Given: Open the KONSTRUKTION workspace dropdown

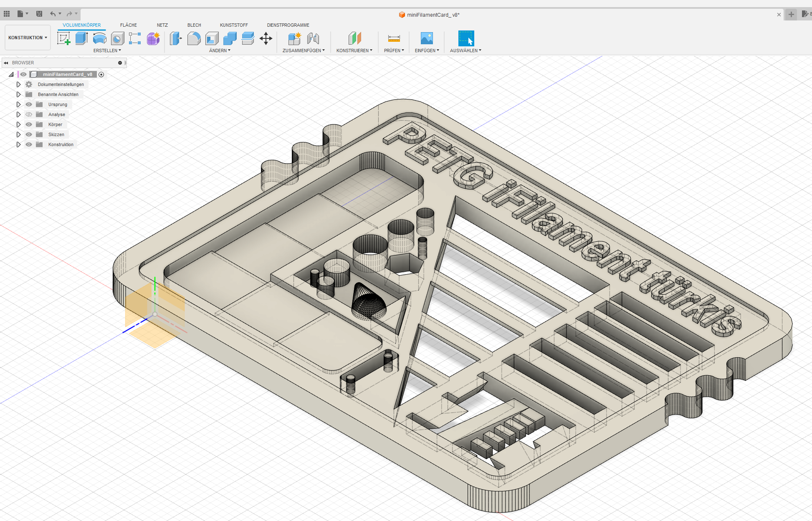Looking at the screenshot, I should (x=28, y=38).
